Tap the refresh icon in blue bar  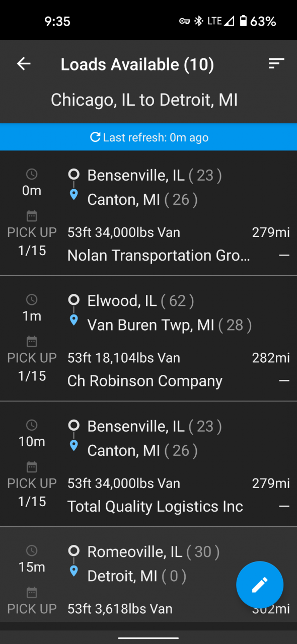(x=95, y=137)
